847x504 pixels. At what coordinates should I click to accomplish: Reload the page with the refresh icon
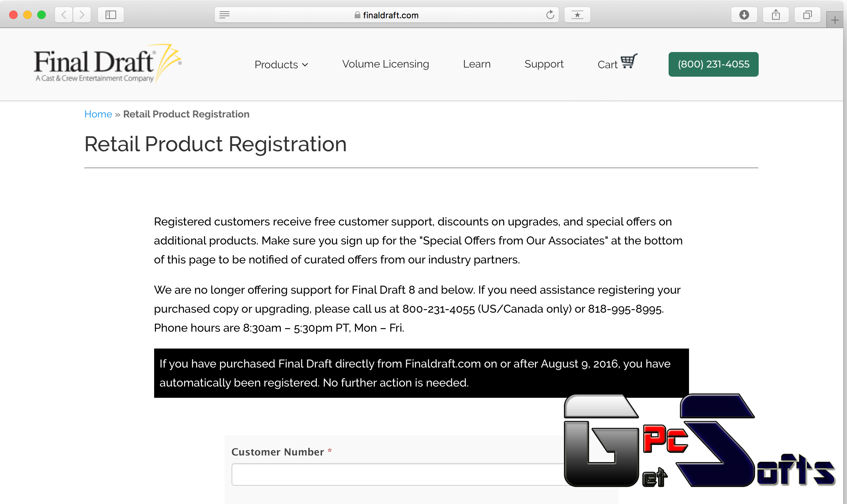coord(550,15)
